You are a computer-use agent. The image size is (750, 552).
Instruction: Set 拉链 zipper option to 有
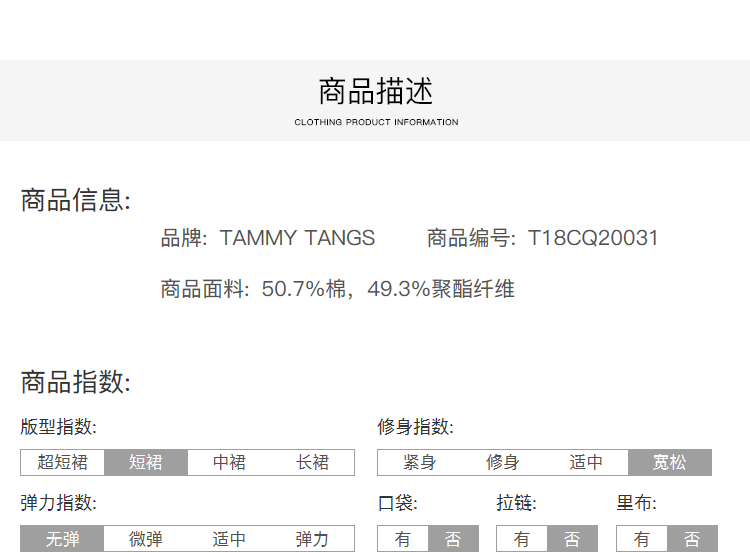(x=522, y=539)
